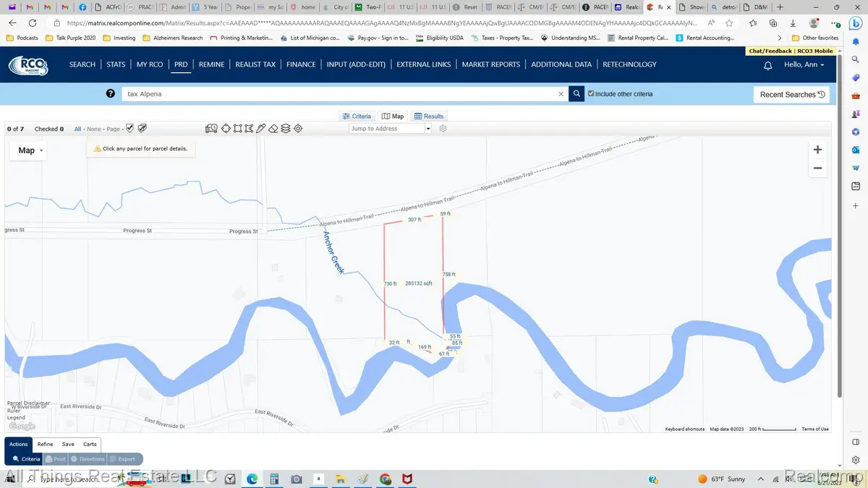The height and width of the screenshot is (488, 868).
Task: Open the Jump to Address dropdown arrow
Action: [428, 129]
